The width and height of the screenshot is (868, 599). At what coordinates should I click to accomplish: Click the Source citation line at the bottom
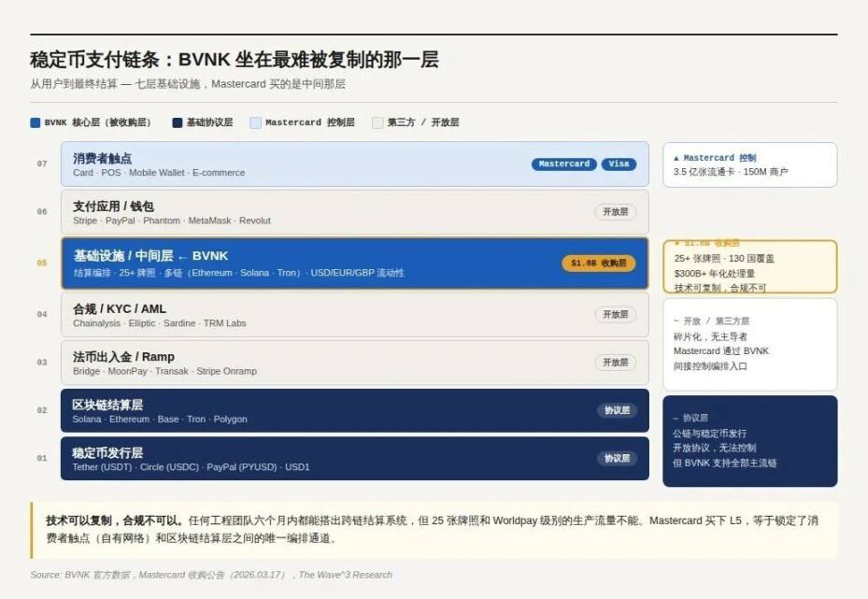pos(211,575)
